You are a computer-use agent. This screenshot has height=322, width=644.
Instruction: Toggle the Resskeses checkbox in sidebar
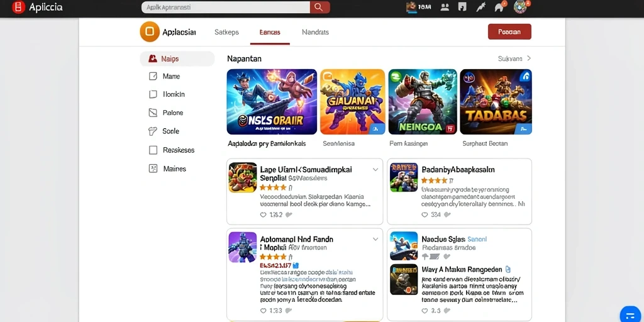click(153, 150)
